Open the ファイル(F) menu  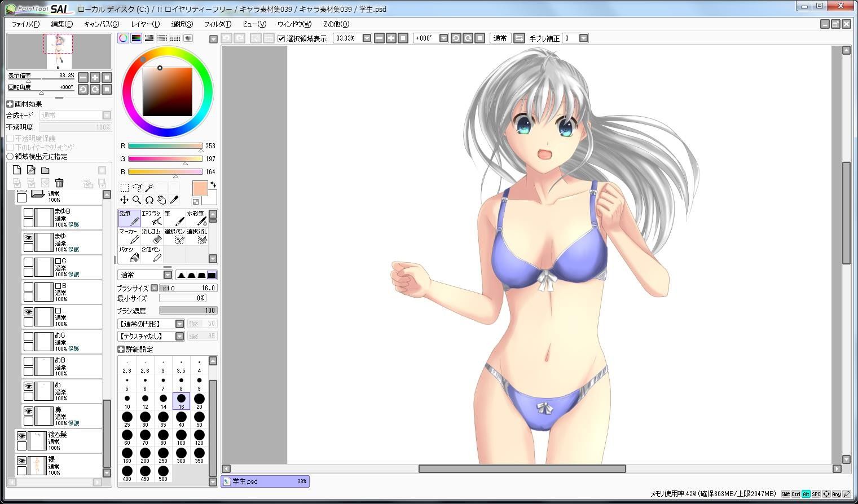[25, 24]
